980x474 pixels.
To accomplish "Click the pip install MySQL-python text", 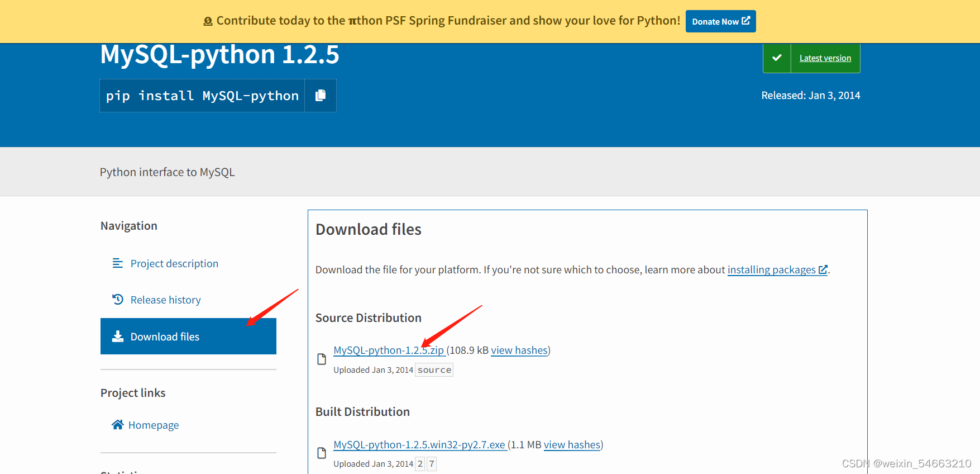I will 202,96.
